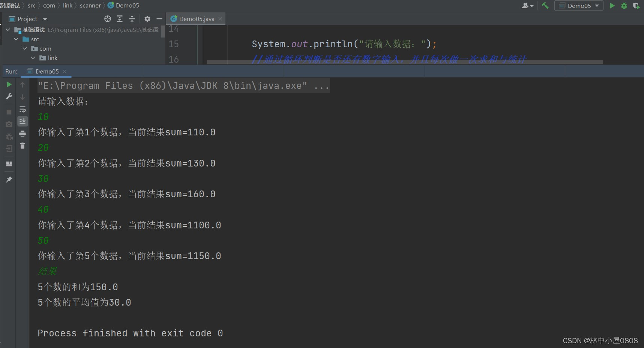Screen dimensions: 644x348
Task: Click the src breadcrumb
Action: (x=32, y=6)
